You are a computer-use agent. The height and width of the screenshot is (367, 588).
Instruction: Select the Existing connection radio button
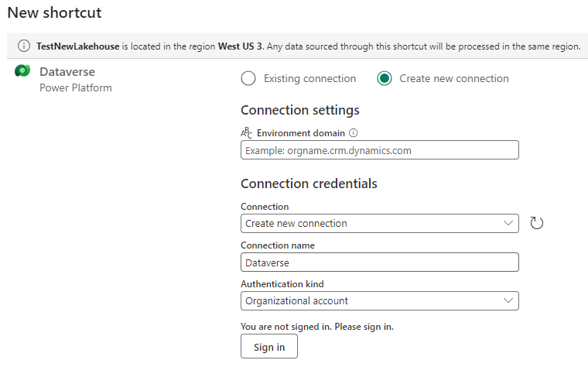click(248, 78)
